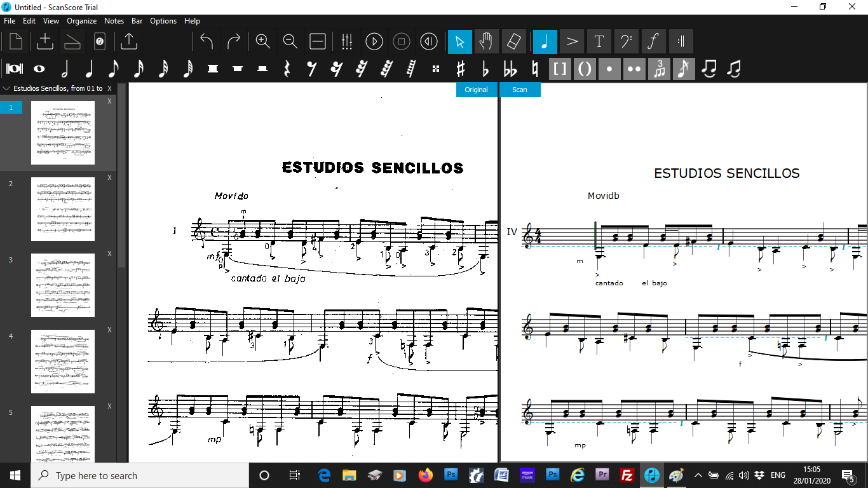868x488 pixels.
Task: Select the arrow pointer tool
Action: [x=460, y=42]
